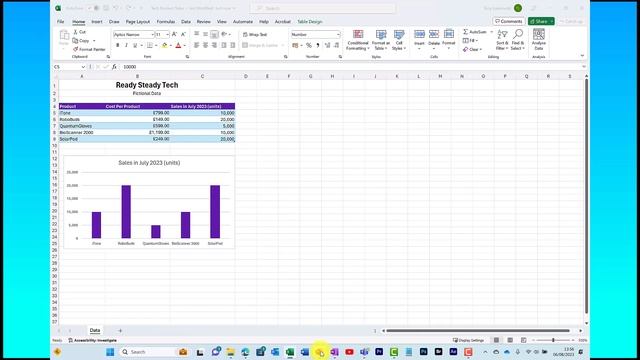Apply bottom vertical alignment
This screenshot has height=360, width=640.
pos(214,34)
